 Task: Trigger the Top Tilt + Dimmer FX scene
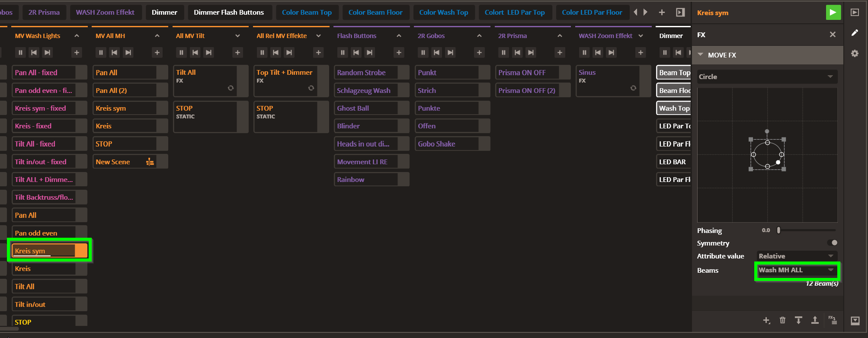pos(285,80)
